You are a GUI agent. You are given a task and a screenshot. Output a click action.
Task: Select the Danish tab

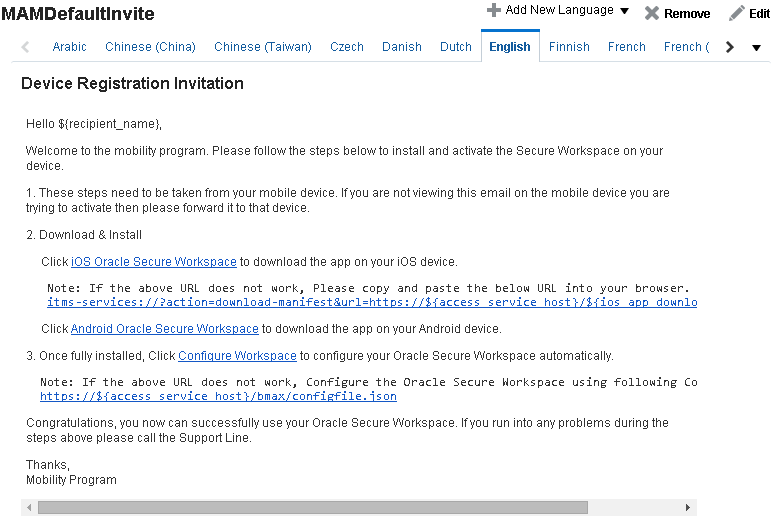[402, 47]
